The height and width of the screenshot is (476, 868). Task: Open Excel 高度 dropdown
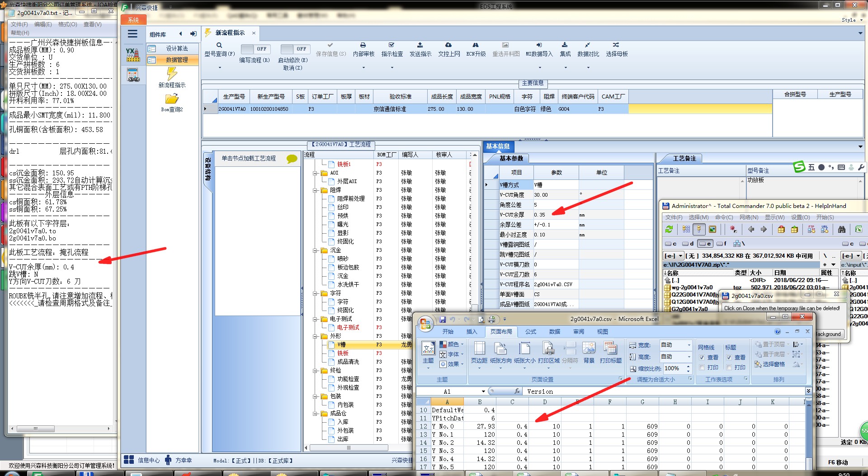(689, 357)
